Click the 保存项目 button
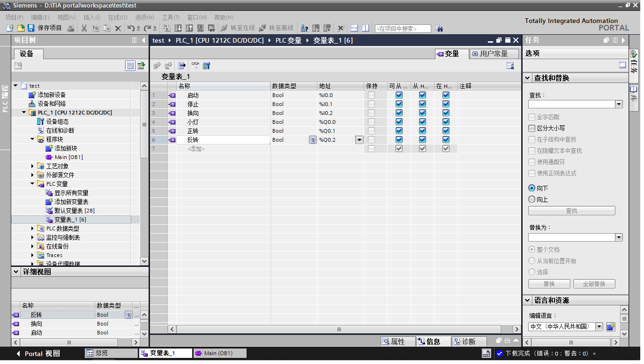Viewport: 644px width, 364px height. (x=45, y=28)
